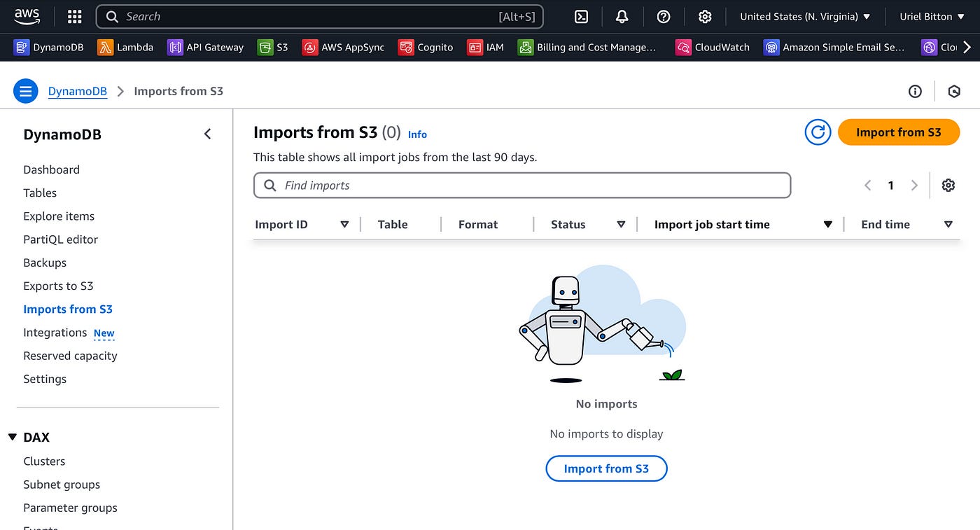Go to Dashboard in sidebar
This screenshot has width=980, height=530.
click(52, 169)
